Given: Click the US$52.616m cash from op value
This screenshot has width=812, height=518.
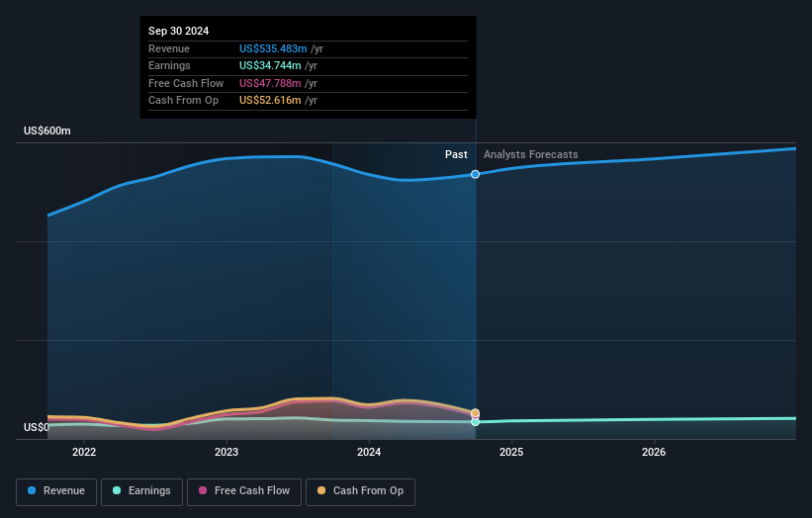Looking at the screenshot, I should coord(270,101).
